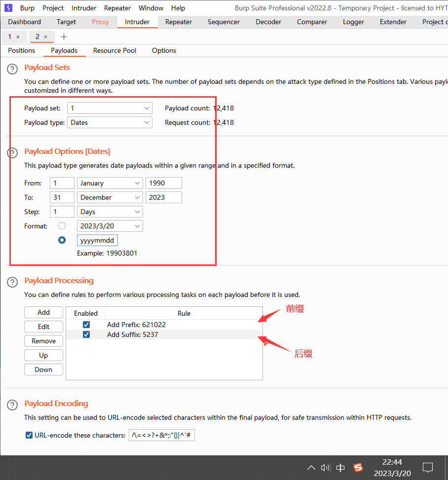Screen dimensions: 448x480
Task: Switch to the Logger tab
Action: click(x=354, y=22)
